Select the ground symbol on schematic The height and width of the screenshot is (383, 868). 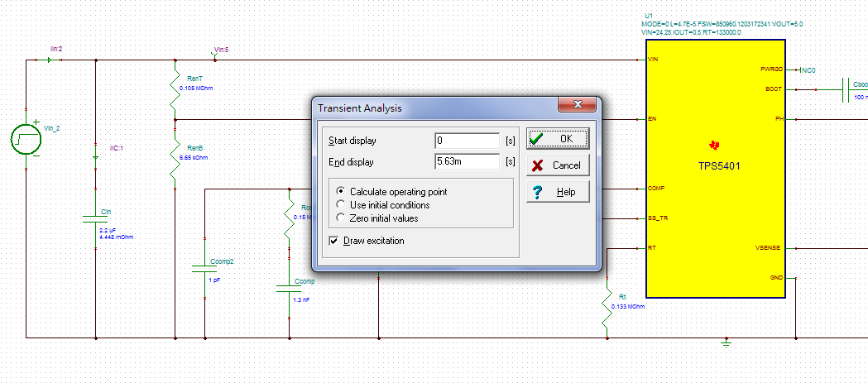(x=727, y=343)
